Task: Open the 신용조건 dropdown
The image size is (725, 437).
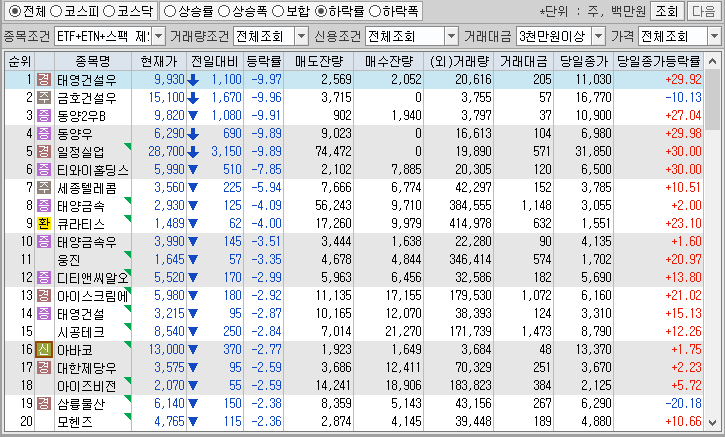Action: coord(451,36)
